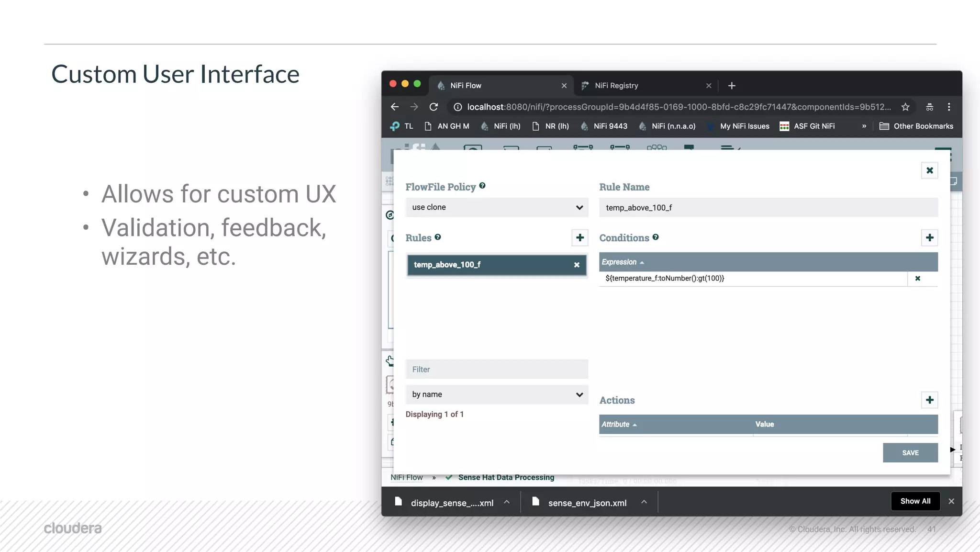Open the TL bookmark

click(401, 126)
